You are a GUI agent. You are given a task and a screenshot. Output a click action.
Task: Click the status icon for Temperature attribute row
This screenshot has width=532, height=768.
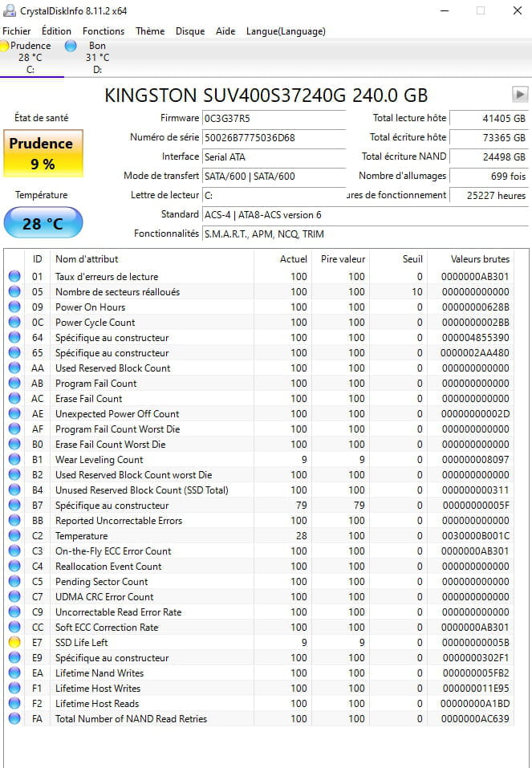coord(14,536)
